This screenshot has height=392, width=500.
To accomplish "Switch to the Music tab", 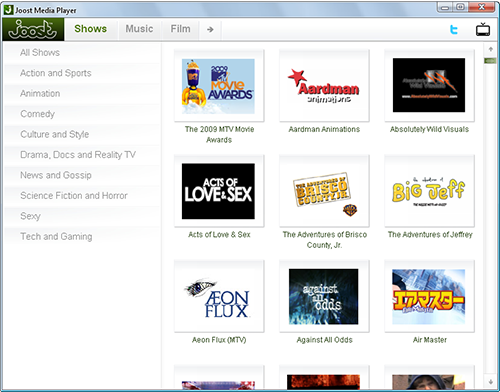I will (x=139, y=29).
